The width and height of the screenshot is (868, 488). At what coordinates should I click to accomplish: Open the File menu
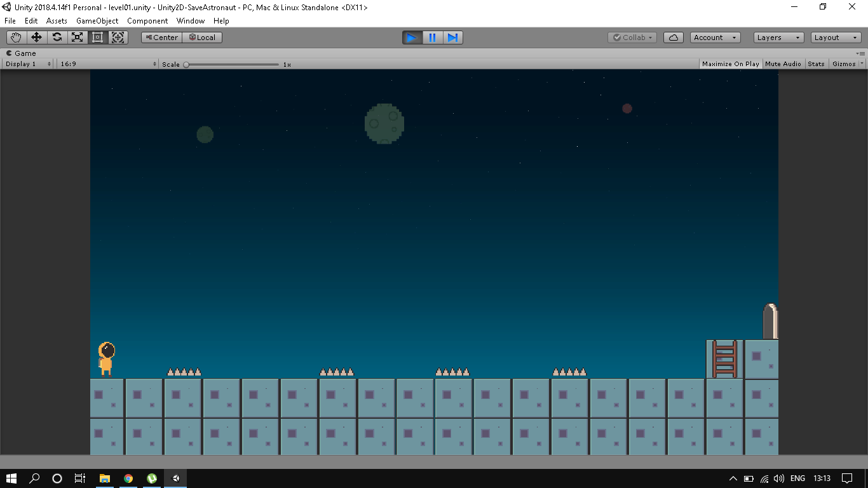point(10,21)
